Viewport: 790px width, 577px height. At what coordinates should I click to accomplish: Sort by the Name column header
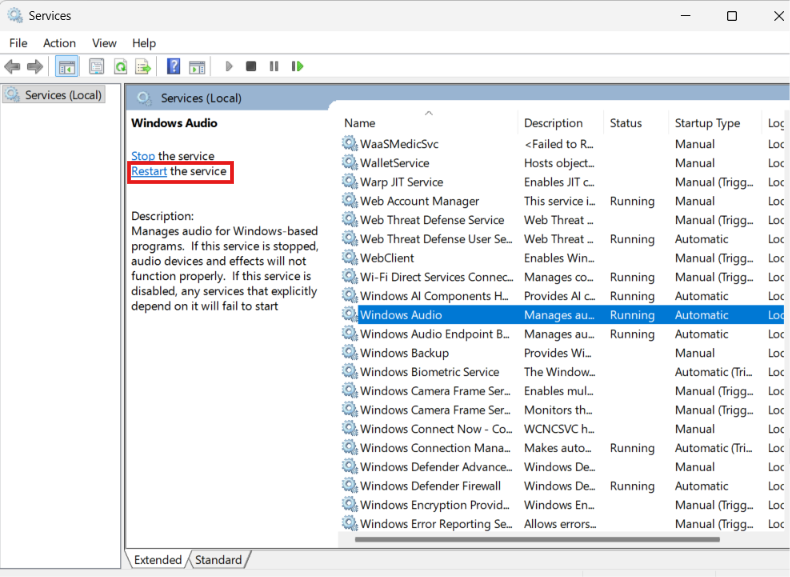tap(428, 123)
